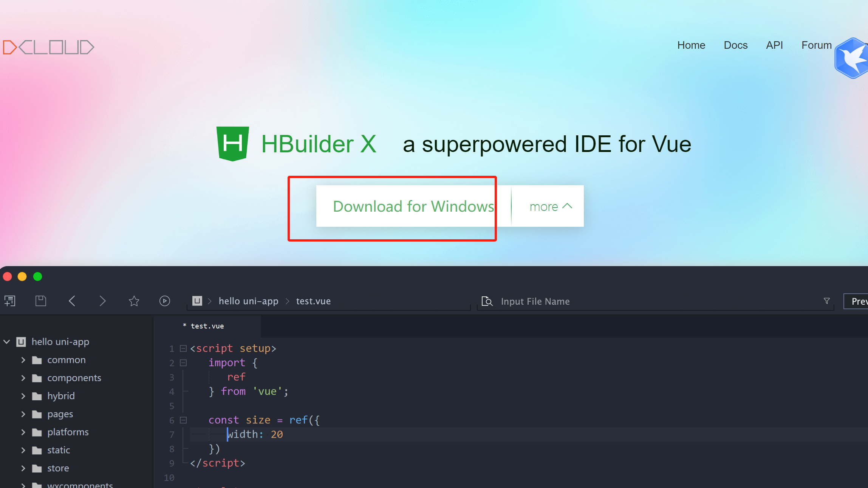Open the more download options dropdown

(x=550, y=206)
